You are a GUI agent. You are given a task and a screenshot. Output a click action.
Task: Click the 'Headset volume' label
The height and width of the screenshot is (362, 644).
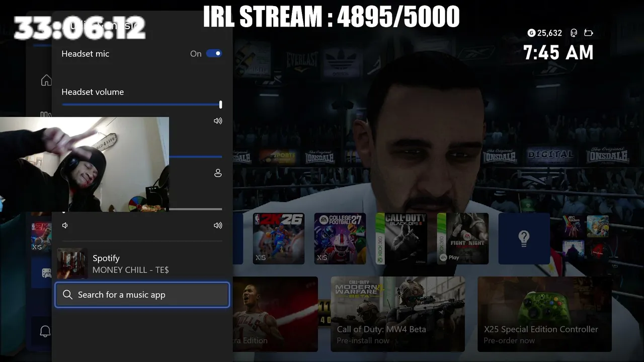tap(93, 92)
